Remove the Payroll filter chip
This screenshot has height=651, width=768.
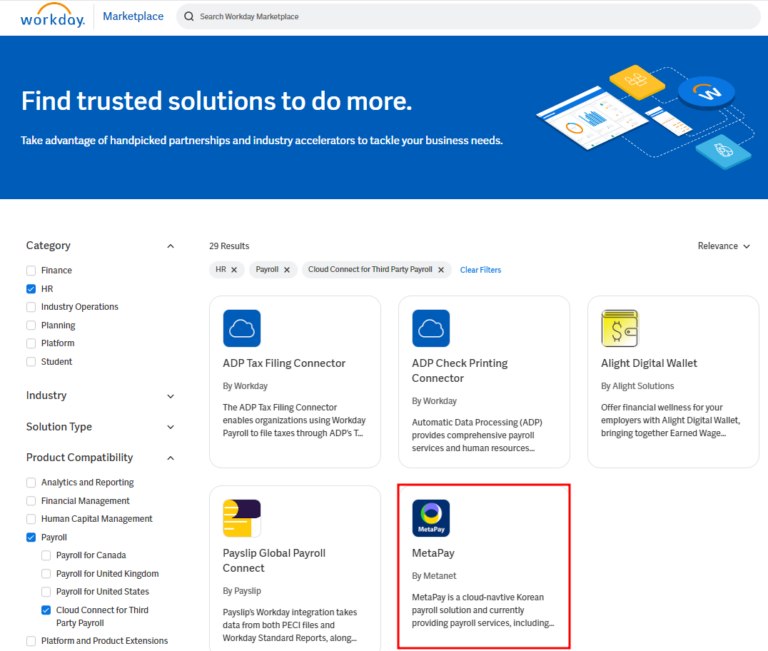pos(286,270)
